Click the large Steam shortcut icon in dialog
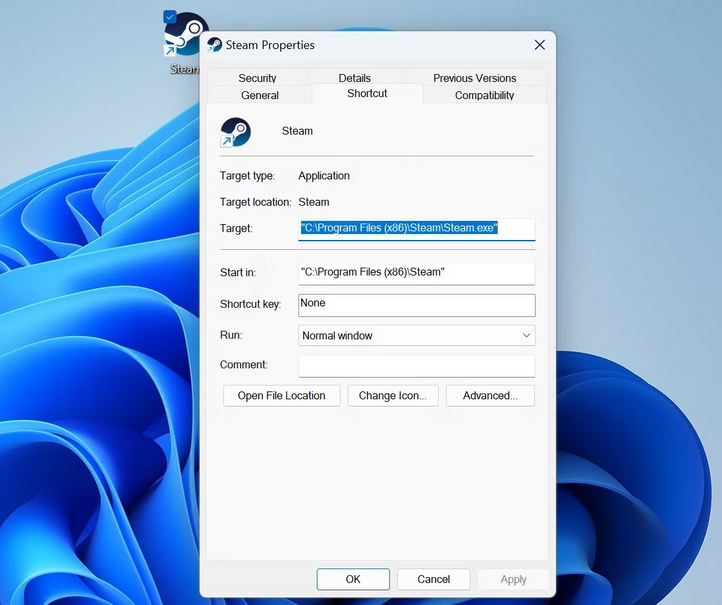 point(235,132)
